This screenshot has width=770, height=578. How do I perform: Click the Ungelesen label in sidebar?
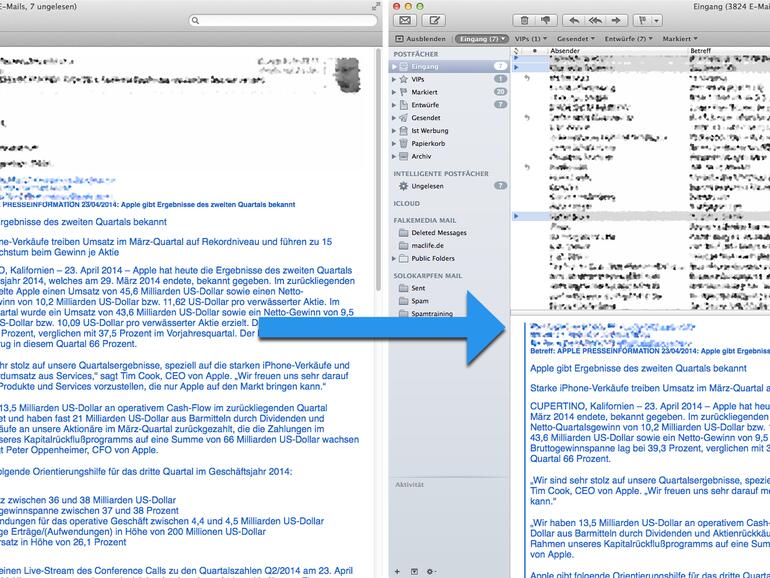pos(427,186)
